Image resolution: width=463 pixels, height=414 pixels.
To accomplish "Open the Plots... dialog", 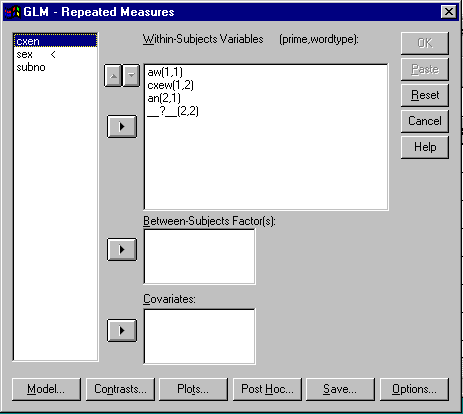I will pos(193,389).
